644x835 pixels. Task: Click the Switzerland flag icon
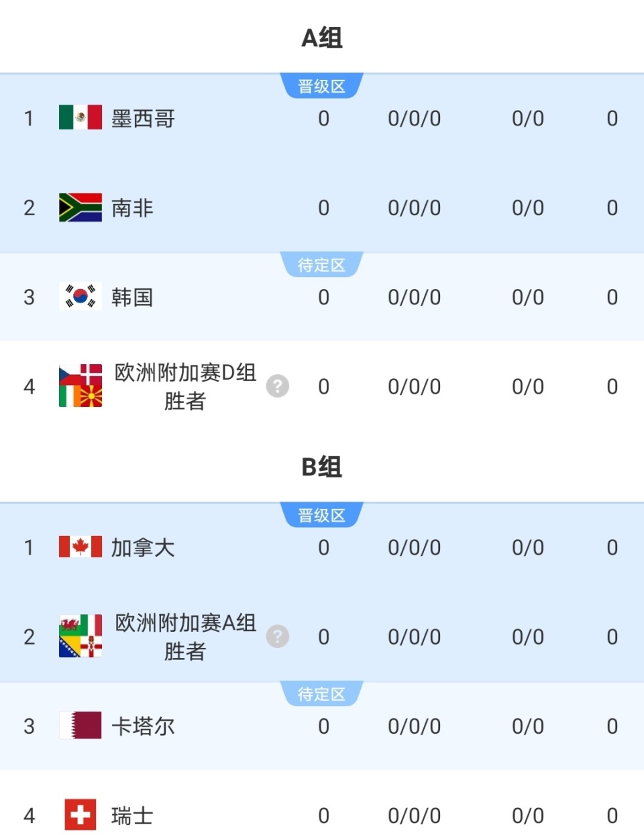click(80, 814)
